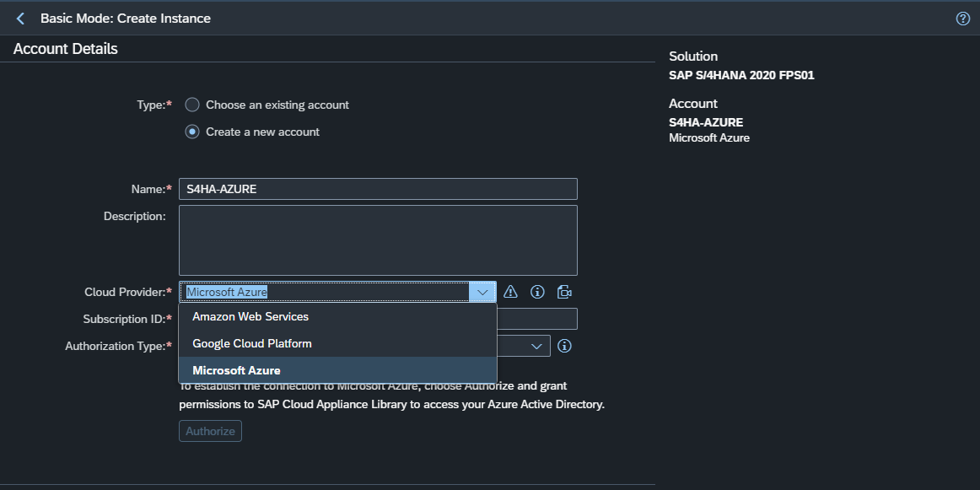
Task: Click the SAP S/4HANA 2020 FPS01 solution text
Action: point(741,76)
